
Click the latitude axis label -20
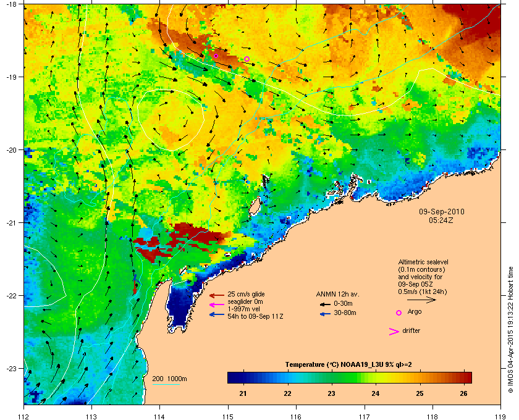pos(12,150)
